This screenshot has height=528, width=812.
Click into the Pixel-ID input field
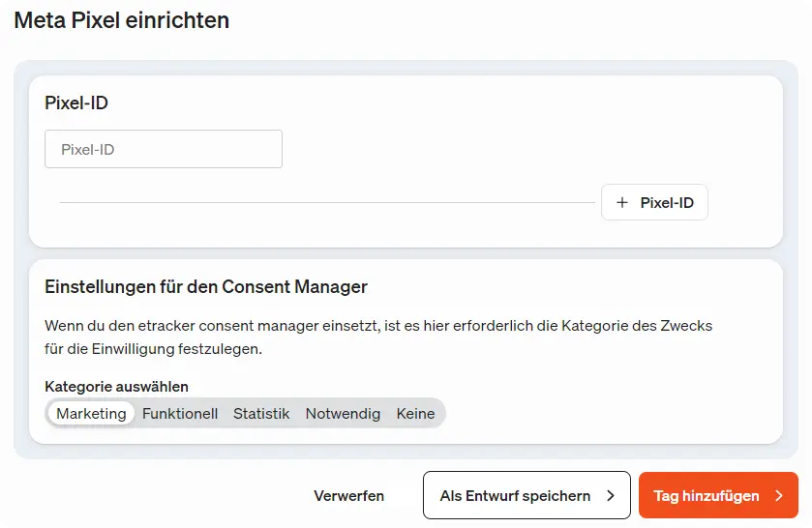coord(164,149)
